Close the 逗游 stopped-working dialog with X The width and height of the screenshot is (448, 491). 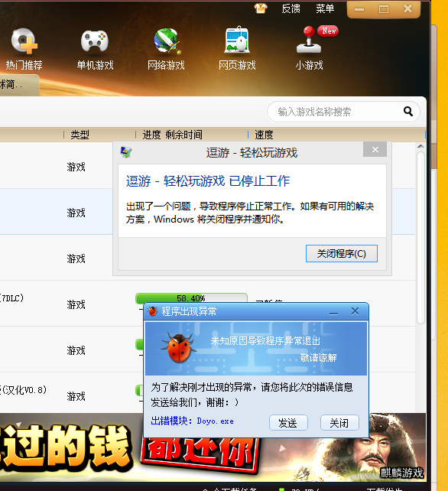[375, 149]
